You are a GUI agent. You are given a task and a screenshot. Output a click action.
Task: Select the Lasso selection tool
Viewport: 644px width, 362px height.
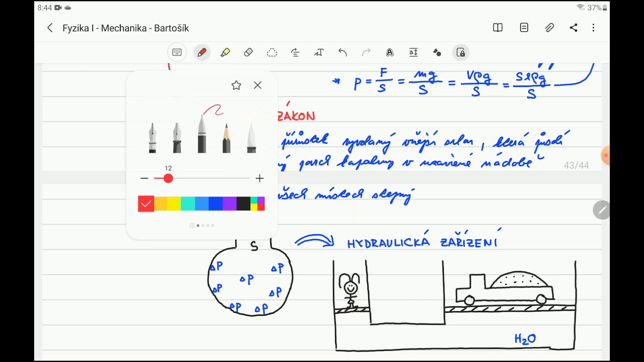click(272, 52)
